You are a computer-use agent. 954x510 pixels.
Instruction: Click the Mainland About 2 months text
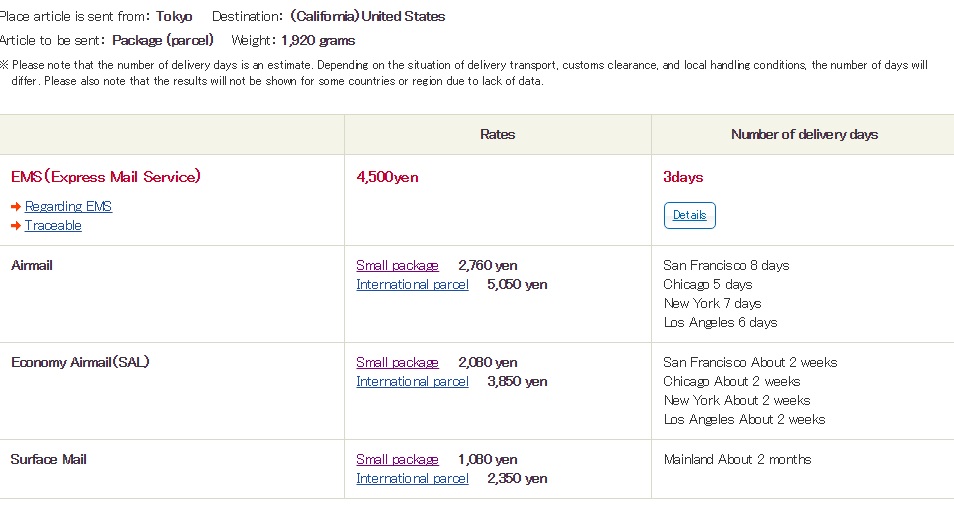737,459
